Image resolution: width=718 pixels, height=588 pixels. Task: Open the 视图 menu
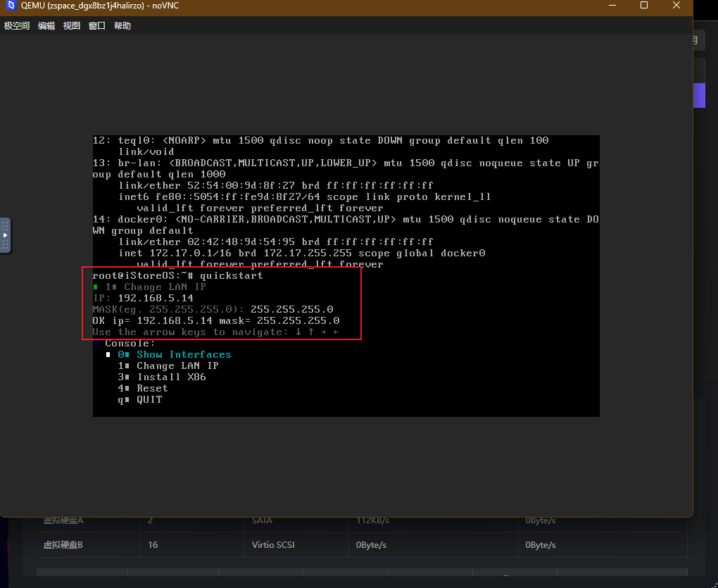coord(72,26)
